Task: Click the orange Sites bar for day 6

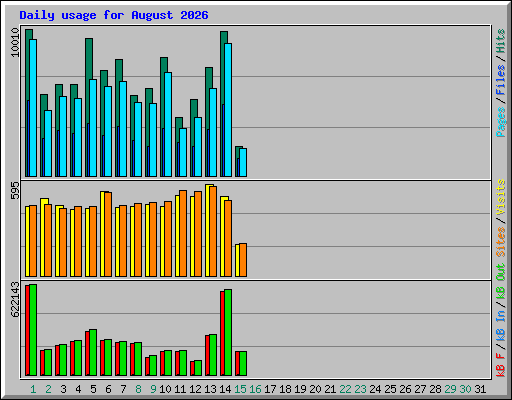Action: [108, 234]
